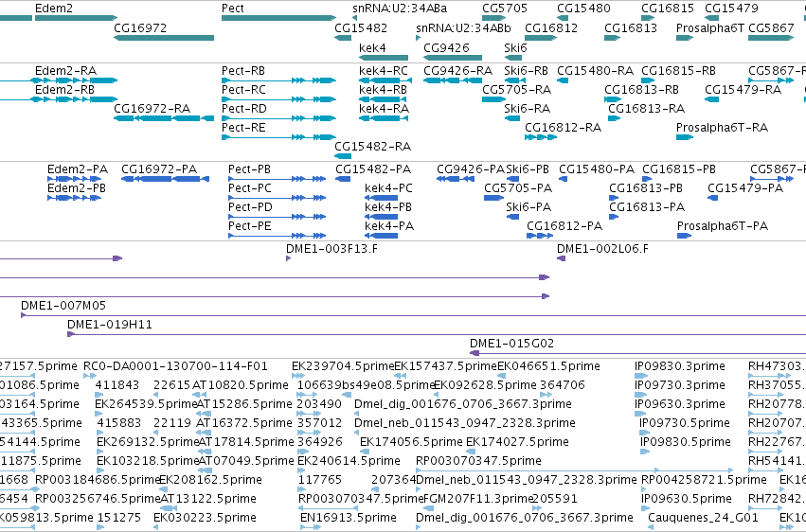Open the snRNA:U2:34ABa gene
Screen dimensions: 806x532
click(x=354, y=18)
